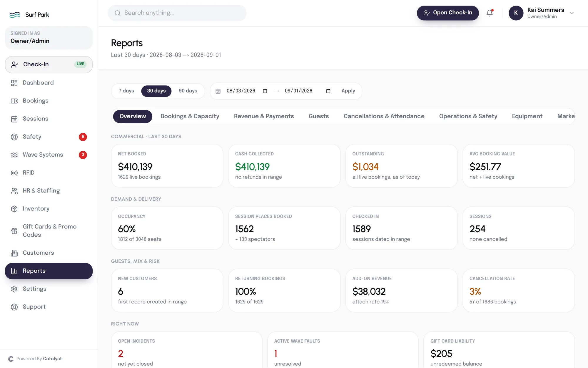588x368 pixels.
Task: Click the Settings gear icon
Action: tap(14, 289)
